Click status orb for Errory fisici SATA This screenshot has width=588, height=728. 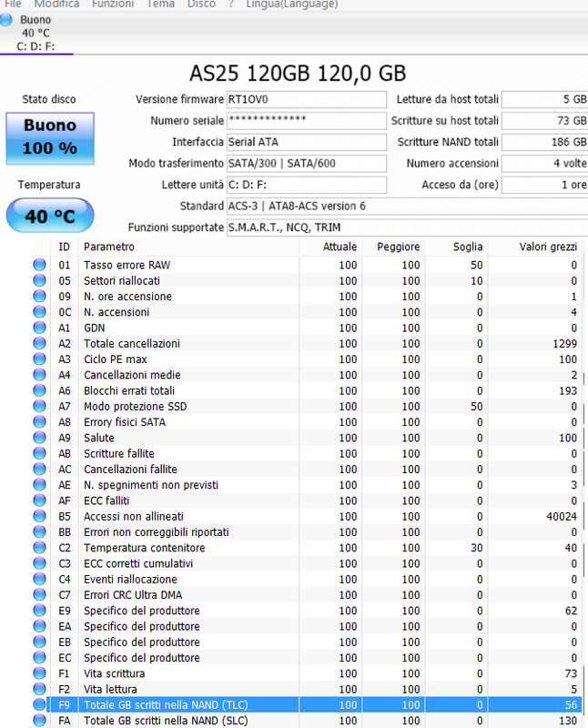click(39, 422)
